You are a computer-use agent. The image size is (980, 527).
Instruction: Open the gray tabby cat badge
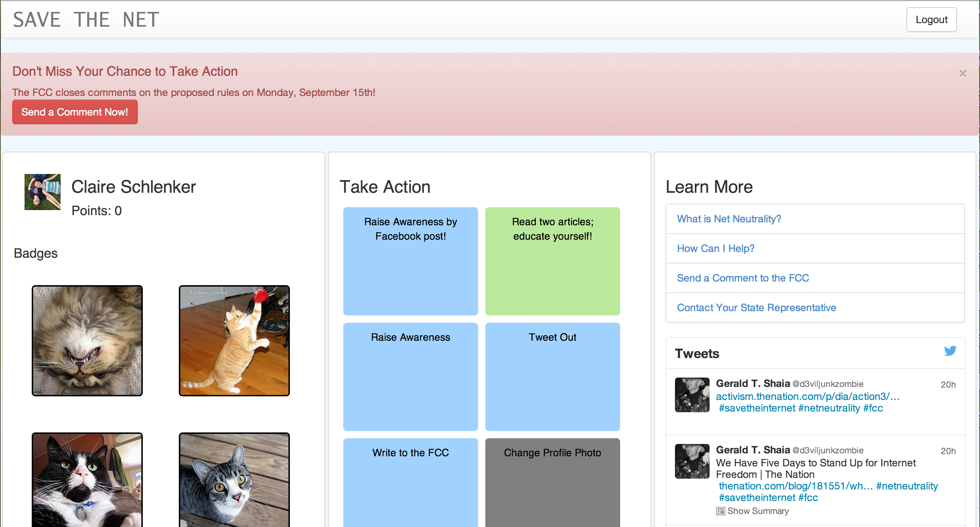click(x=234, y=480)
